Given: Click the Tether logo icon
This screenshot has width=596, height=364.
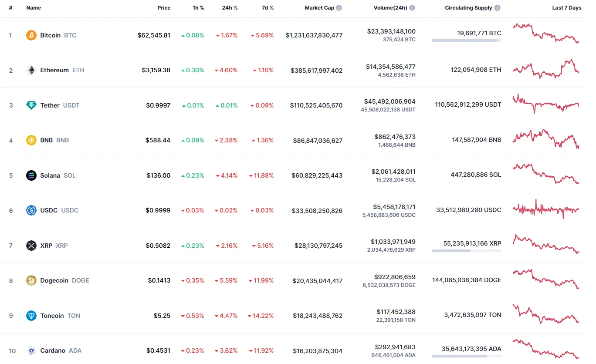Looking at the screenshot, I should coord(31,105).
